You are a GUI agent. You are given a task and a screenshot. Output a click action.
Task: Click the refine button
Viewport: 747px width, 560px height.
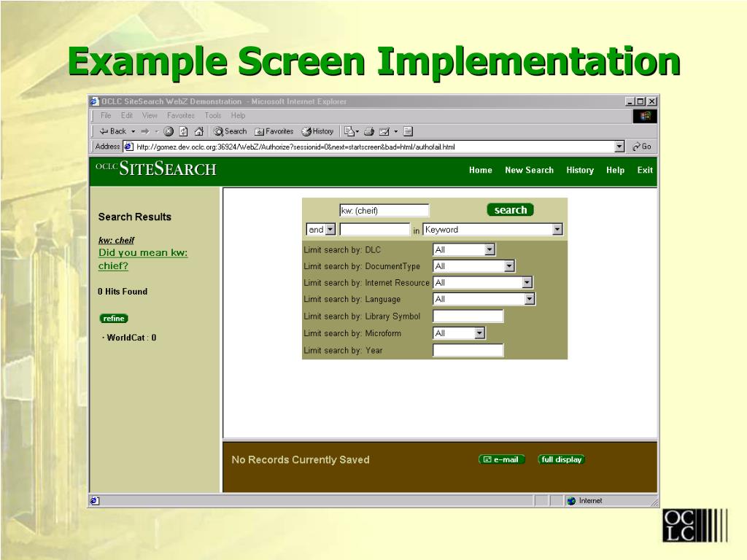(x=114, y=319)
